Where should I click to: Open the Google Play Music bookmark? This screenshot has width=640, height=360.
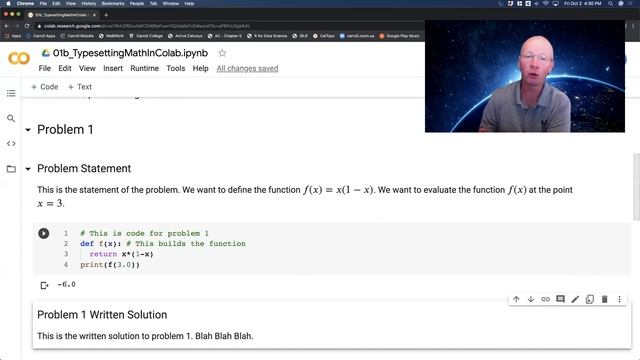[x=400, y=36]
